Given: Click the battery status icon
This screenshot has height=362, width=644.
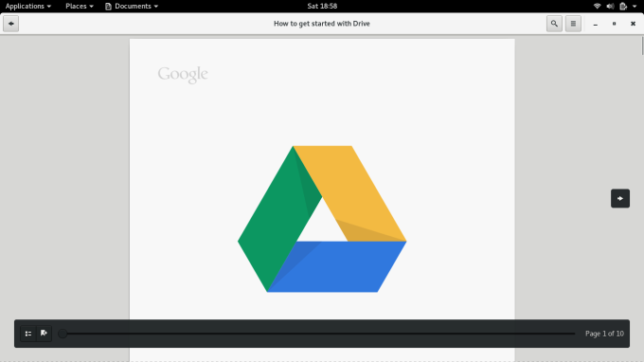Looking at the screenshot, I should click(x=623, y=7).
